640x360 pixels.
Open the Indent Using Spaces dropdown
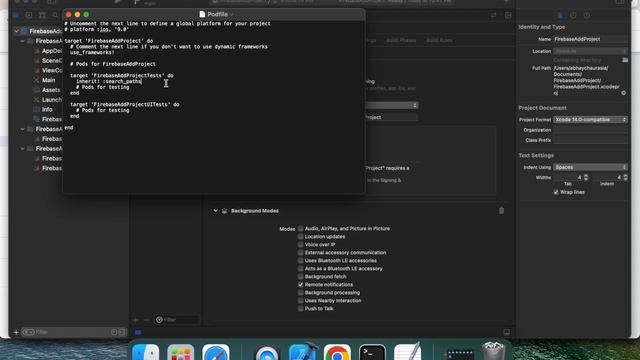tap(590, 167)
